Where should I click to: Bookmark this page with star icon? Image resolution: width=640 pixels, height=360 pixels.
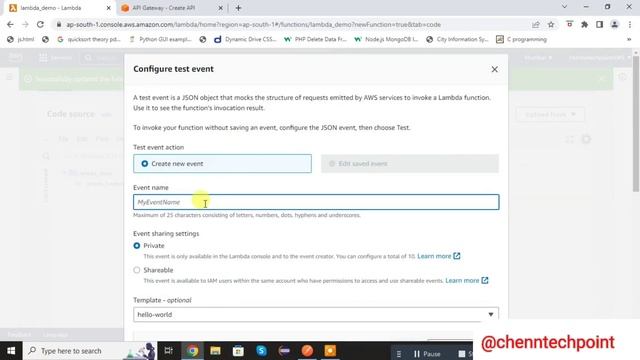click(x=551, y=24)
